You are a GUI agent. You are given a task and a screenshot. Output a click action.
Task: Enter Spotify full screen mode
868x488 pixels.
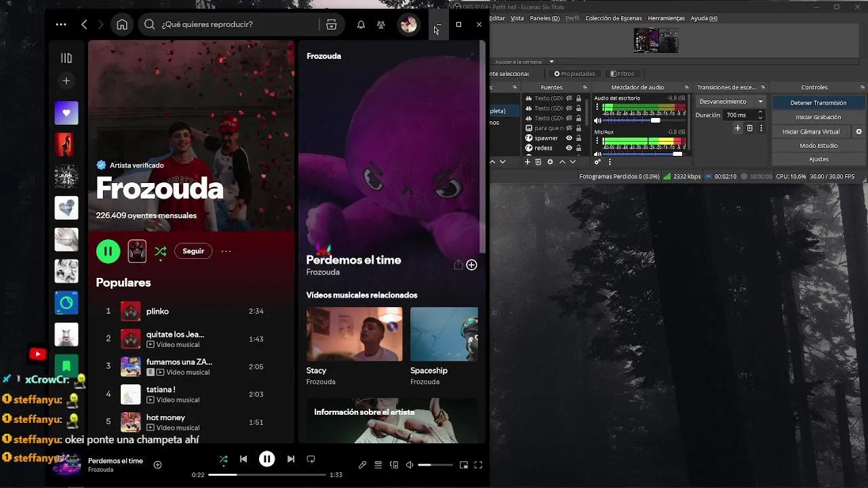(x=478, y=465)
